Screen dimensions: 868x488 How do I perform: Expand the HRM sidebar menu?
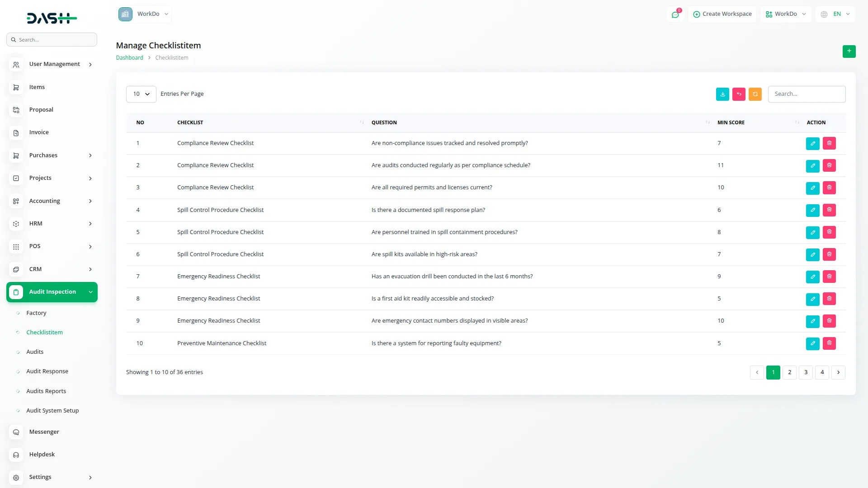[52, 224]
